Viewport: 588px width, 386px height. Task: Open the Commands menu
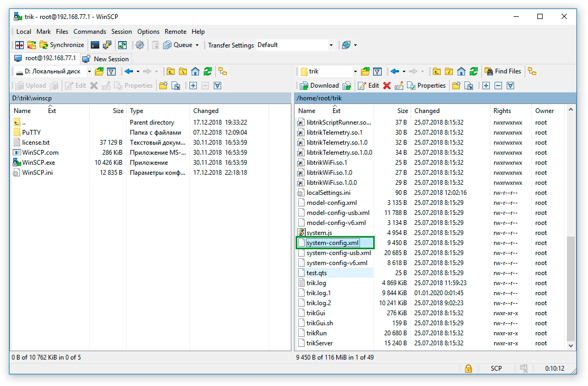[x=90, y=32]
